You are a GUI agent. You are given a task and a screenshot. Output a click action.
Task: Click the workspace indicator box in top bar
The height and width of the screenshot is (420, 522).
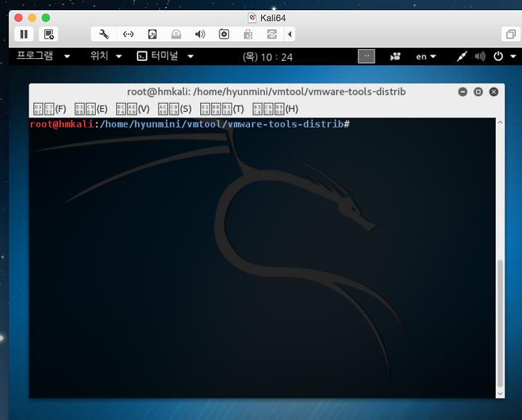point(366,57)
